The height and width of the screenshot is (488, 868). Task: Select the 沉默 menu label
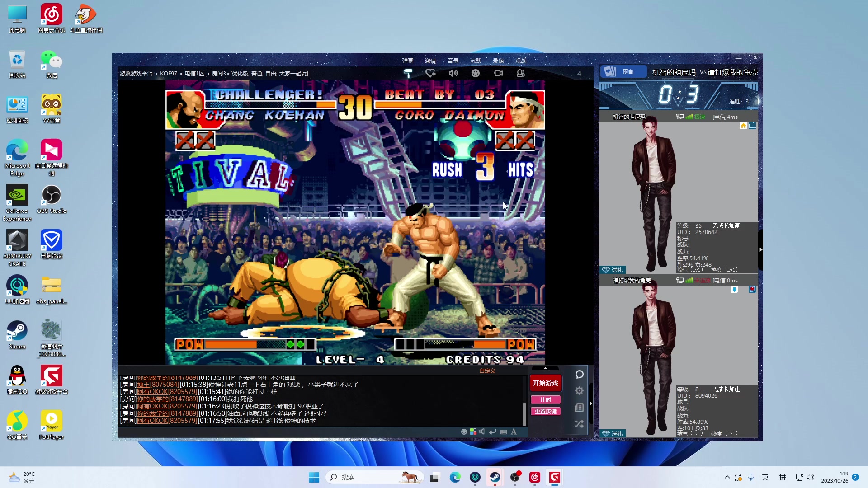click(476, 61)
